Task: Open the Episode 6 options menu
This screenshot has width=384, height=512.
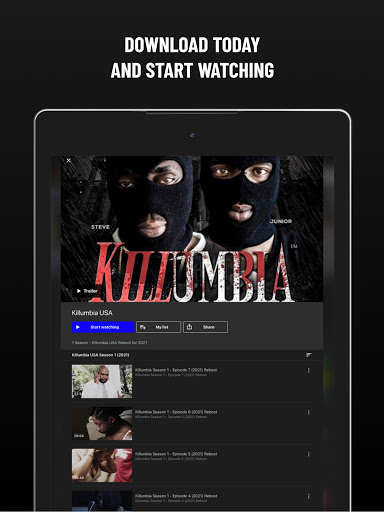Action: [x=309, y=412]
